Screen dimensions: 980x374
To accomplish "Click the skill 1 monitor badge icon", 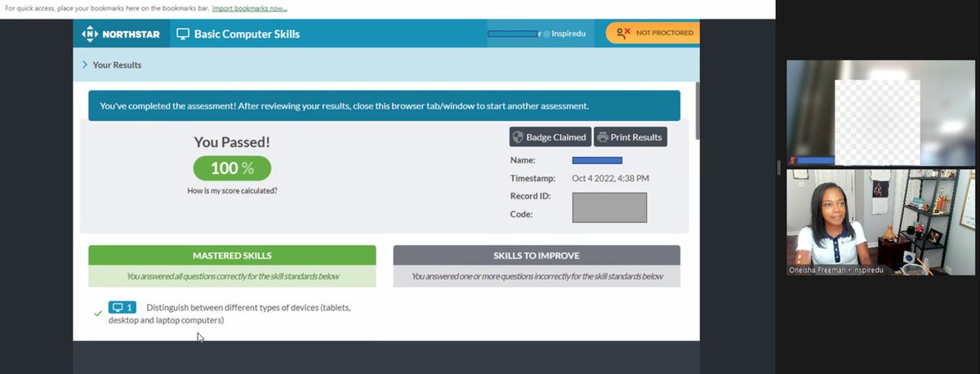I will [122, 307].
